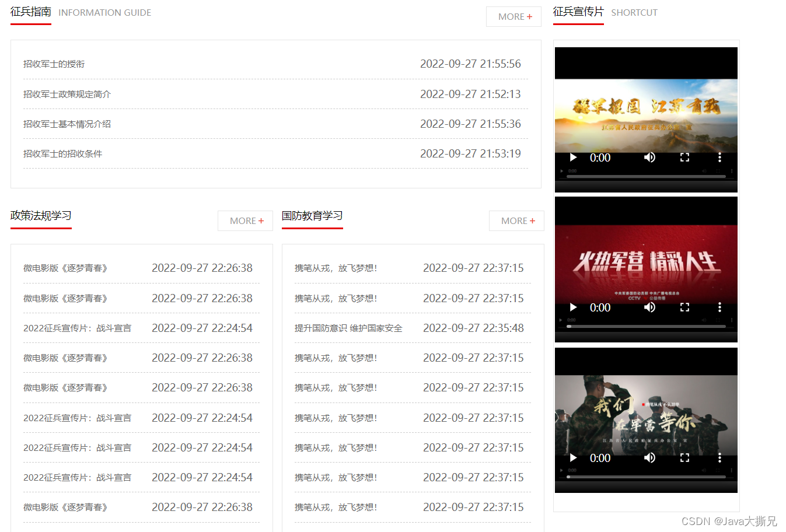Open more options on the first 强军报国 video
786x532 pixels.
click(719, 157)
